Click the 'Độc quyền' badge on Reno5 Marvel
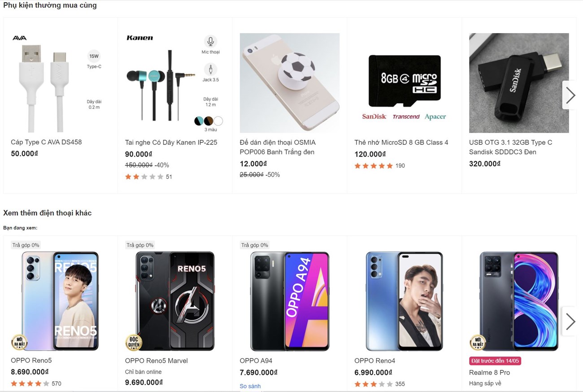Screen dimensions: 583x392 (x=134, y=342)
